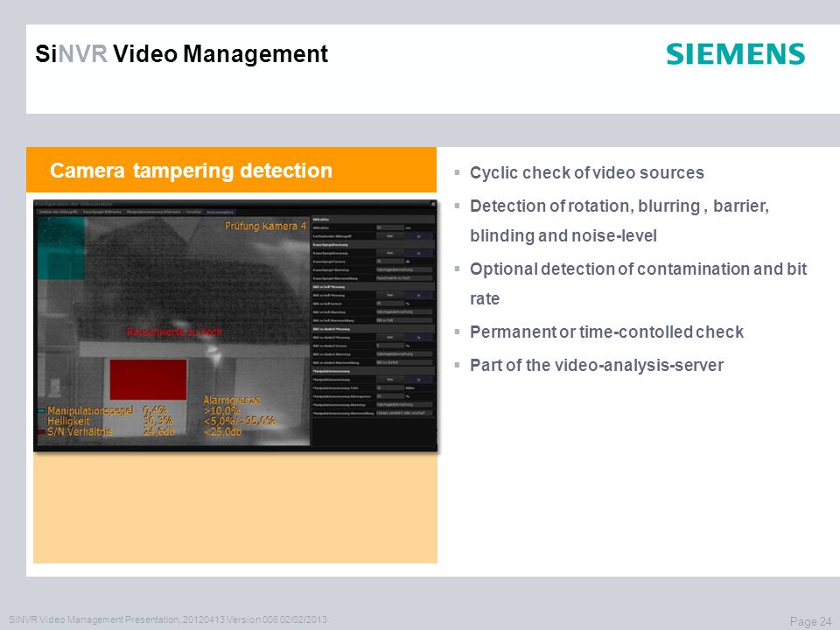The image size is (840, 630).
Task: Click the red rectangle in the camera image
Action: (x=149, y=379)
